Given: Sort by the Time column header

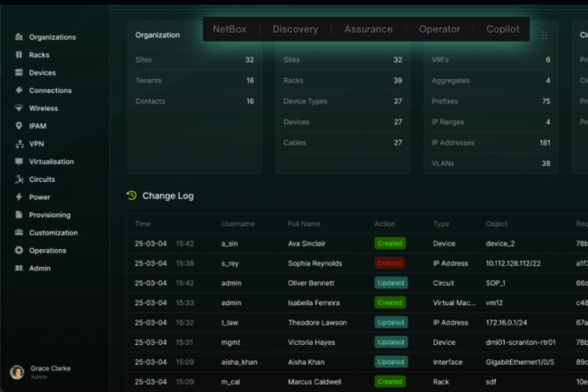Looking at the screenshot, I should (x=143, y=224).
